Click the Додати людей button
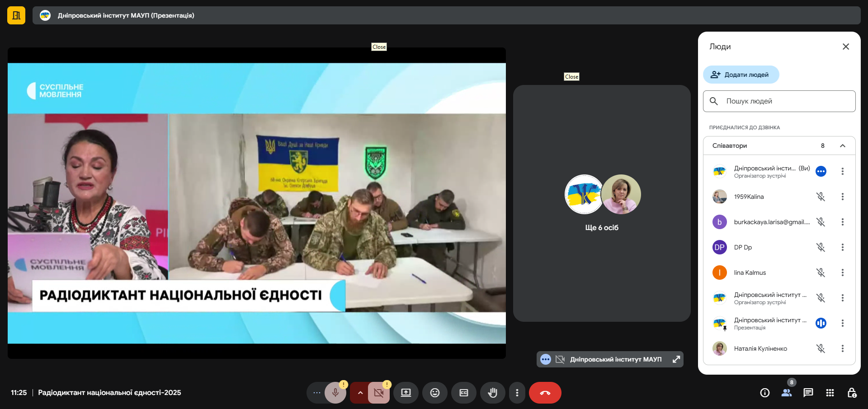This screenshot has height=409, width=868. [741, 75]
